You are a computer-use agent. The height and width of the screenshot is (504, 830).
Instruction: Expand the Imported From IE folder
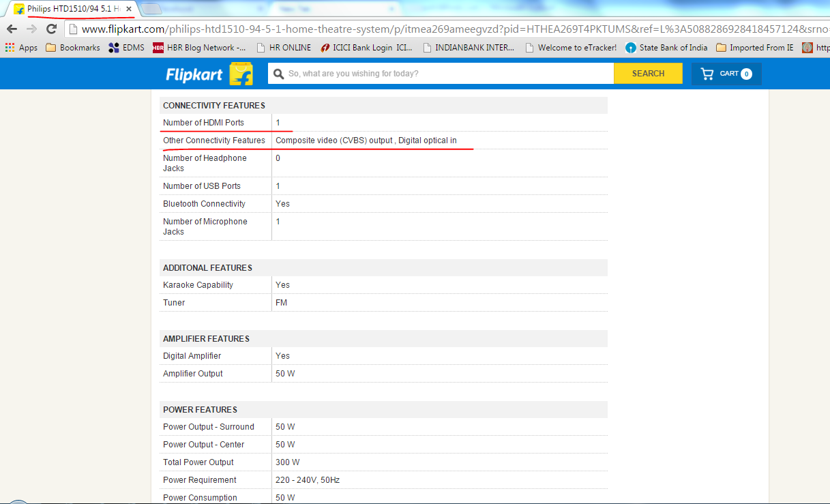point(754,48)
